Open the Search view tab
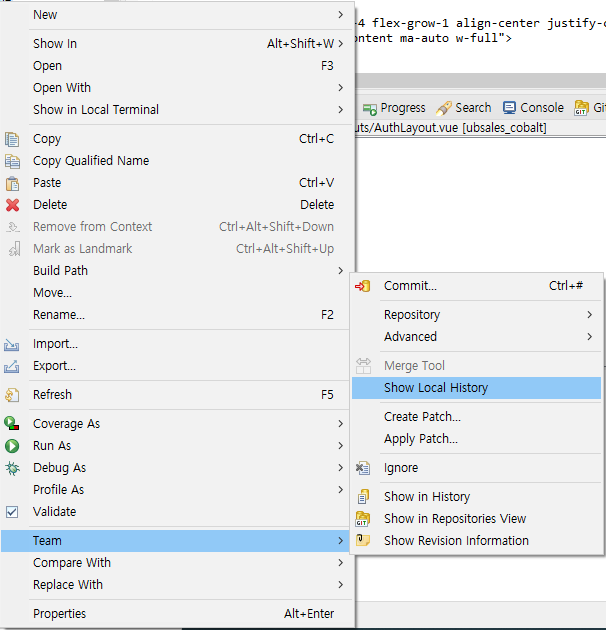The image size is (606, 630). 465,108
